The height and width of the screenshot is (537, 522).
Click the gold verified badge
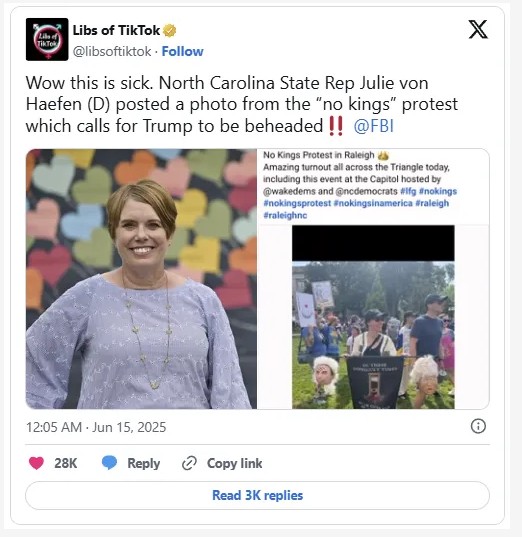169,31
